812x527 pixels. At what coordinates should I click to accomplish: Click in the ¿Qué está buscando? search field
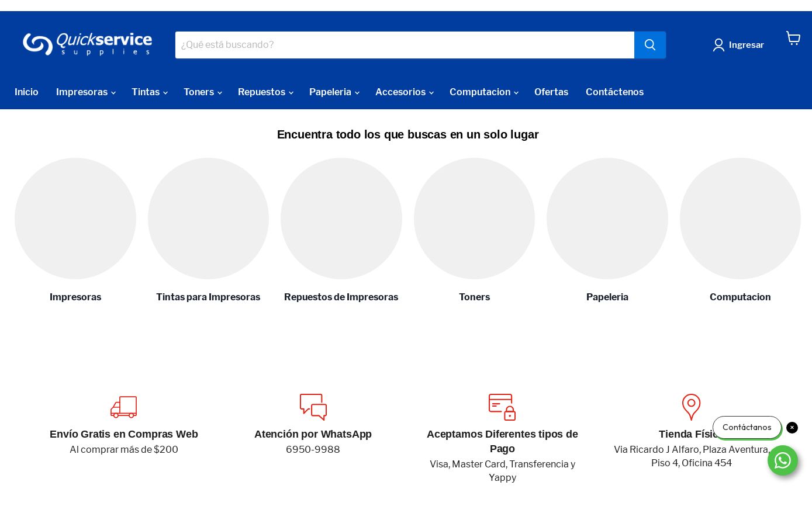(x=404, y=45)
